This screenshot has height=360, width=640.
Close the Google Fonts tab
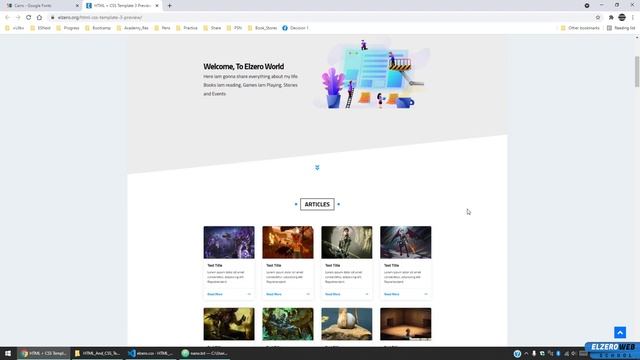click(x=77, y=6)
